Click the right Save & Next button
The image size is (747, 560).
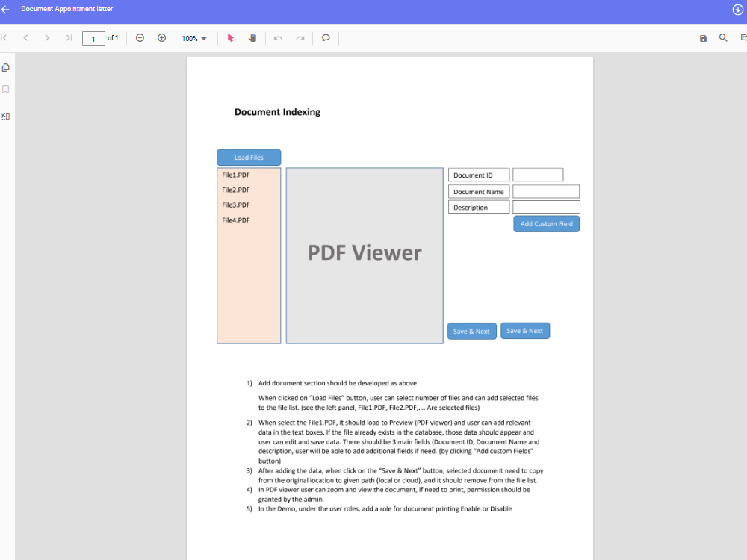point(525,331)
